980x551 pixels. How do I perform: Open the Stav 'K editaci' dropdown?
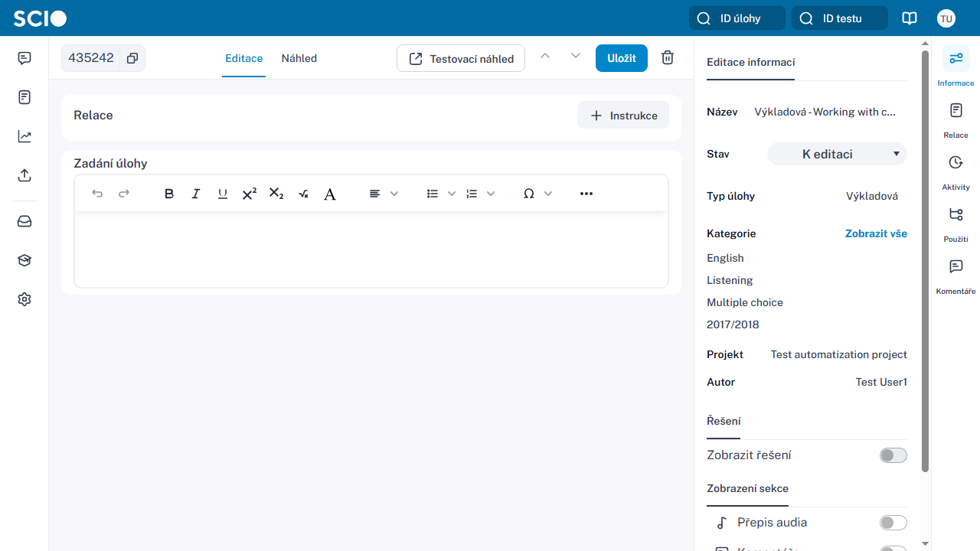(837, 154)
